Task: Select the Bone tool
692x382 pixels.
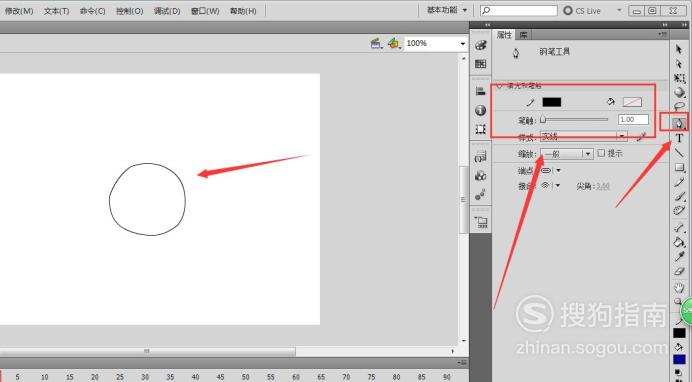Action: pos(679,228)
